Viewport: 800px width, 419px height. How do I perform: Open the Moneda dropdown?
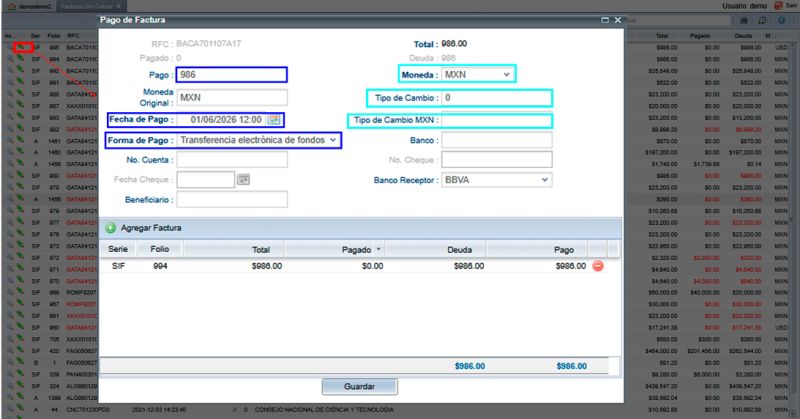(x=506, y=75)
